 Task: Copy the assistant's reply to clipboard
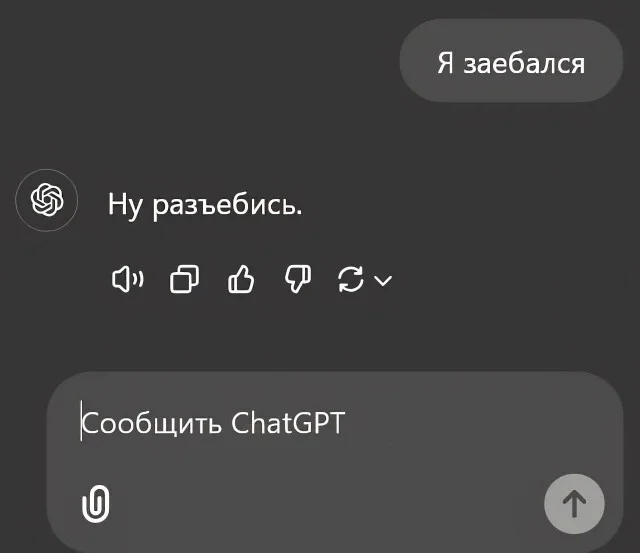pos(184,281)
